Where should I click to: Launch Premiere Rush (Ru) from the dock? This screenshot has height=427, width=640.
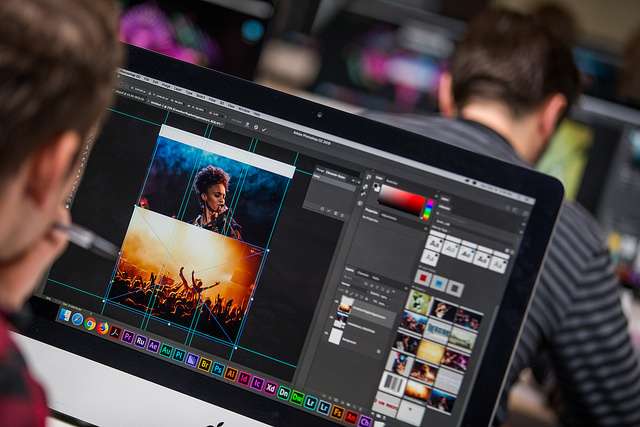(140, 341)
